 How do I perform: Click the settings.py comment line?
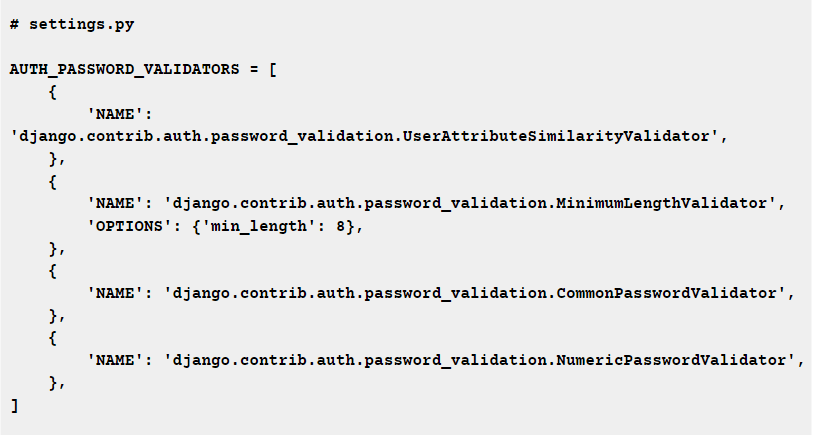click(x=72, y=24)
